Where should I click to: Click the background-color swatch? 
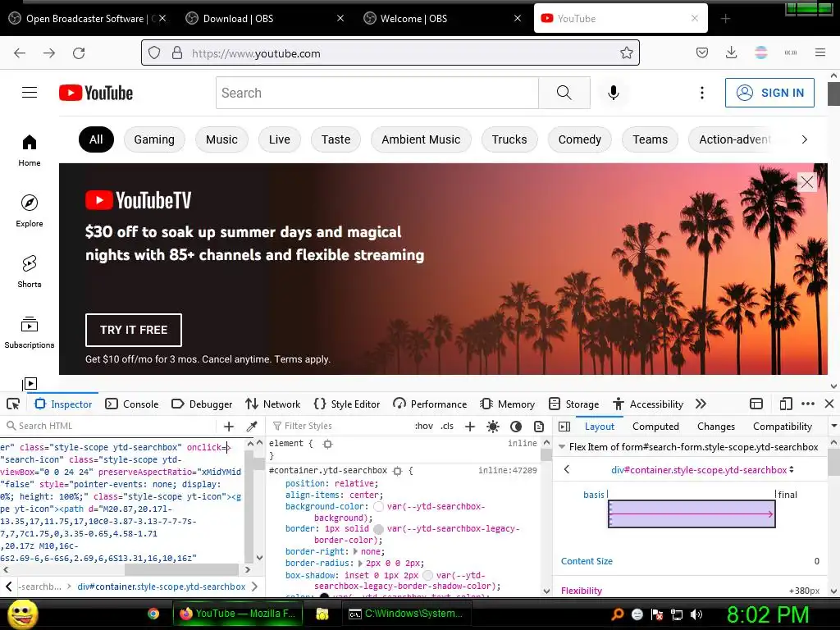pos(379,506)
